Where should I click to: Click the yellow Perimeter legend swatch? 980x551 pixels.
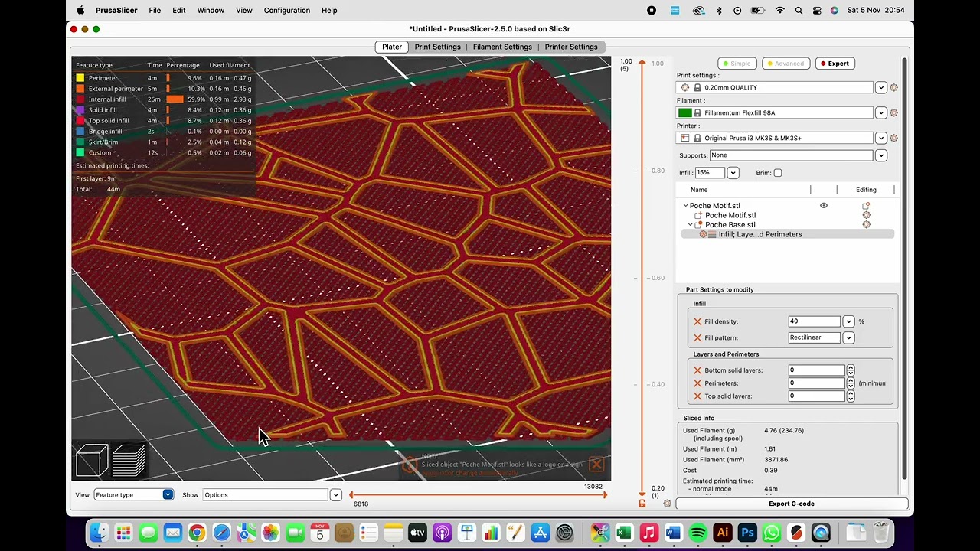click(80, 78)
